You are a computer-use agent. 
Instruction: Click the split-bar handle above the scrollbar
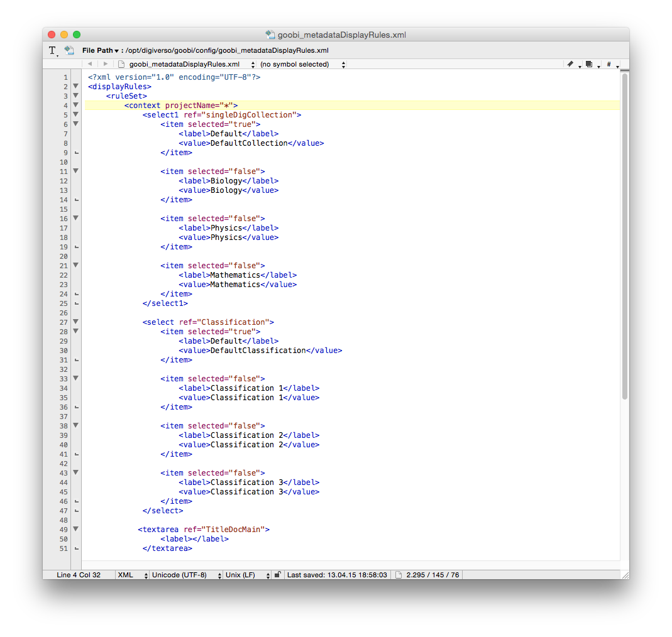(x=624, y=70)
